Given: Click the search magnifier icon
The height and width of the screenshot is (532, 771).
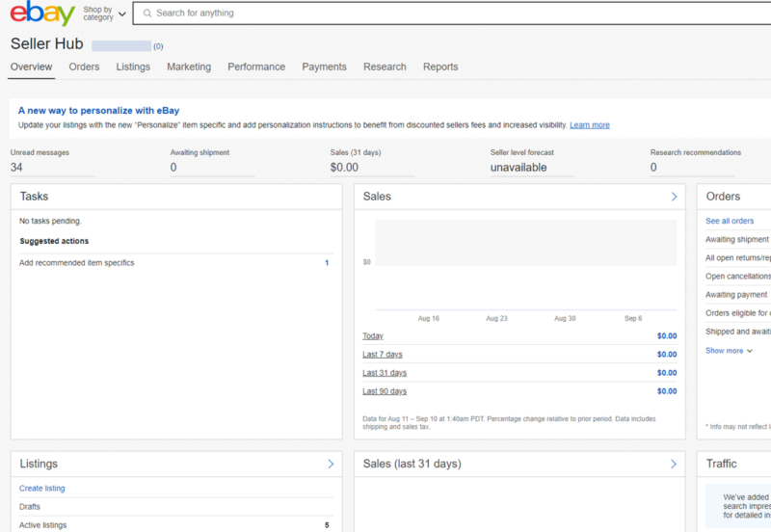Looking at the screenshot, I should click(146, 13).
